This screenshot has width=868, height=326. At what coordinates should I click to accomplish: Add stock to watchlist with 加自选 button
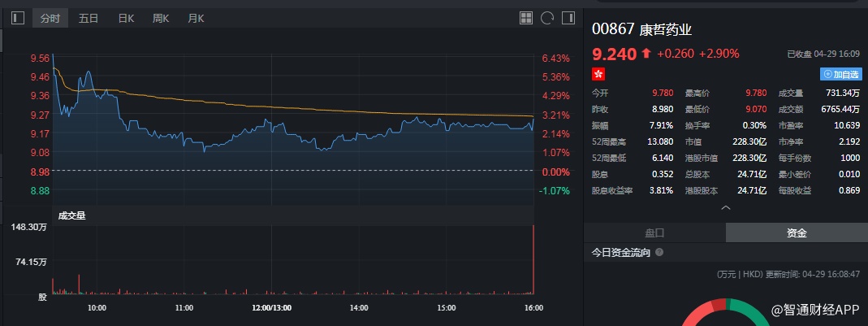[841, 74]
